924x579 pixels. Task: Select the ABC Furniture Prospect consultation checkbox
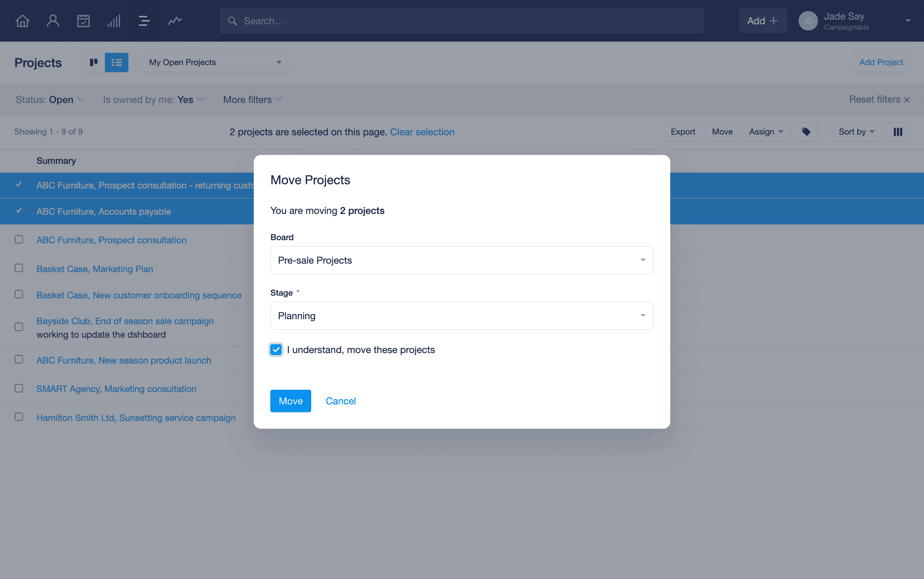tap(19, 239)
